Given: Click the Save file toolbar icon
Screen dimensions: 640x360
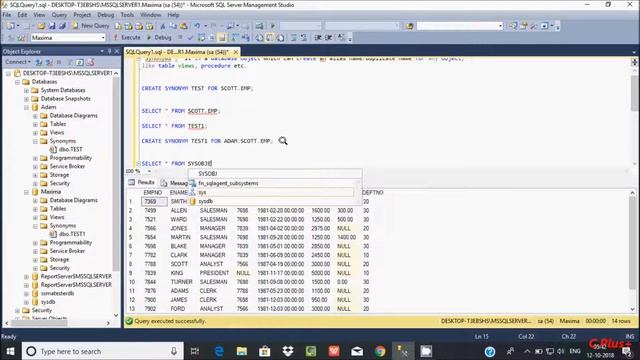Looking at the screenshot, I should 52,26.
